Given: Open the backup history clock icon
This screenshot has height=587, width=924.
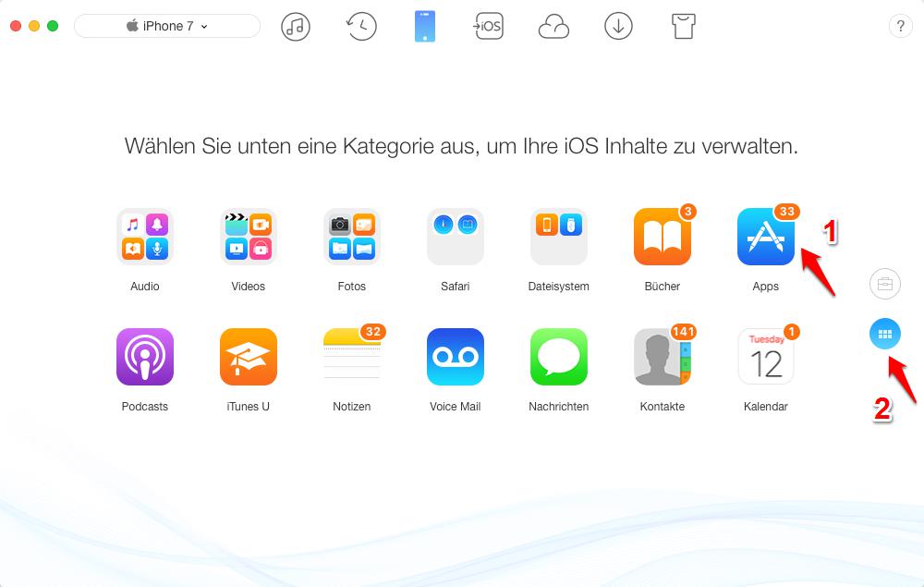Looking at the screenshot, I should click(360, 27).
